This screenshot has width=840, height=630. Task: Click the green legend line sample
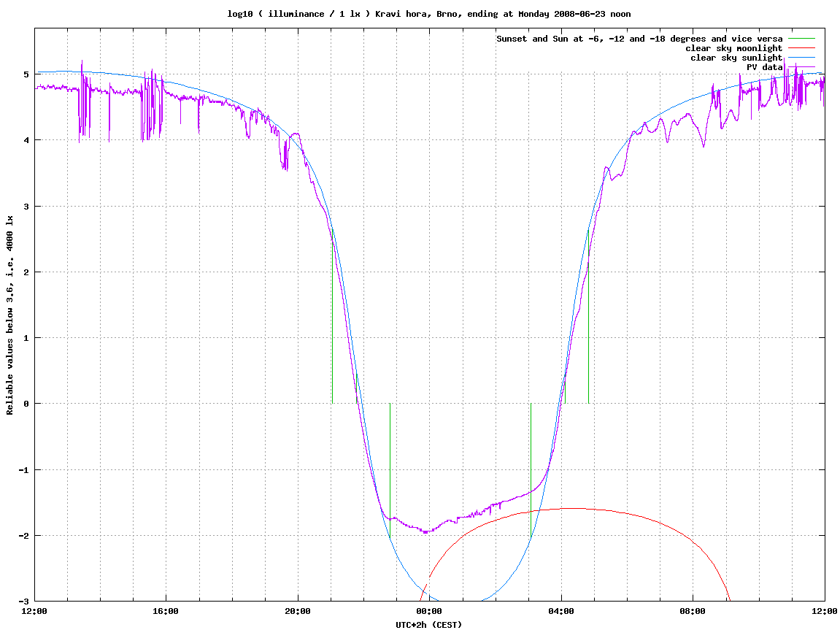click(x=801, y=39)
